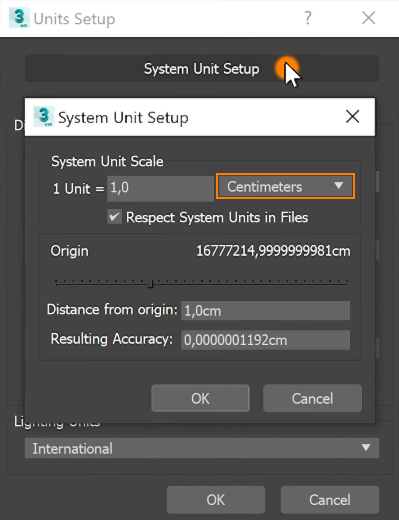This screenshot has width=399, height=520.
Task: Close the outer Units Setup window
Action: pos(368,18)
